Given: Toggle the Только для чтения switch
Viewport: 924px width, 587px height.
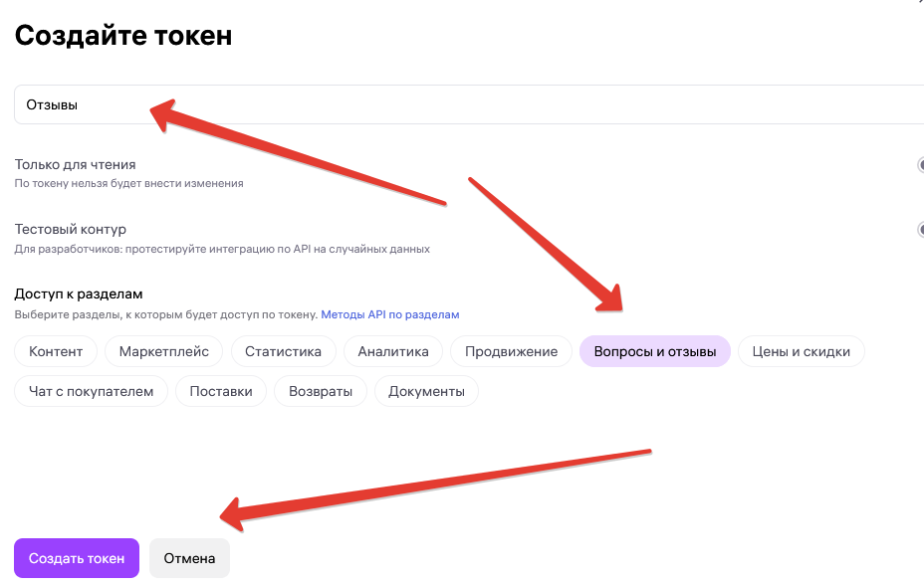Looking at the screenshot, I should (x=920, y=165).
